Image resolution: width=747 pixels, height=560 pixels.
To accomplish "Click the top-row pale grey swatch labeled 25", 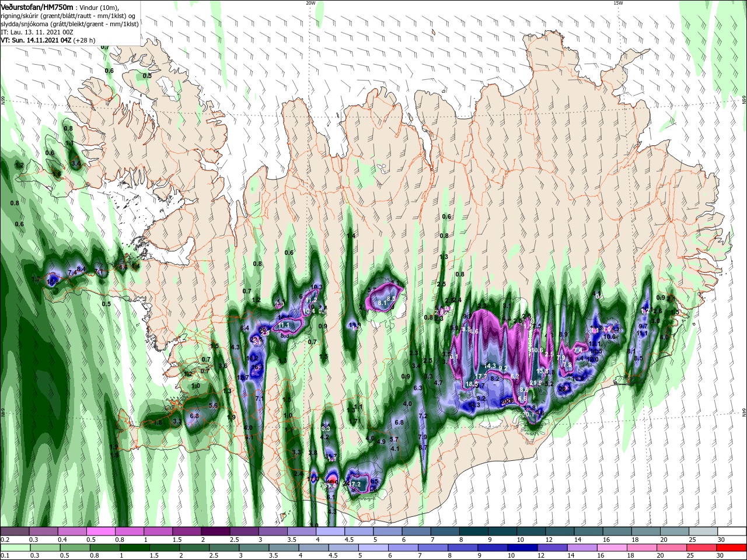I will click(x=703, y=531).
